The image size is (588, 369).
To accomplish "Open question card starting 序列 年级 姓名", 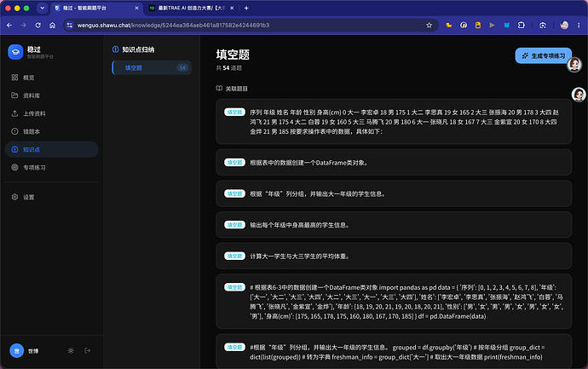I will [394, 122].
